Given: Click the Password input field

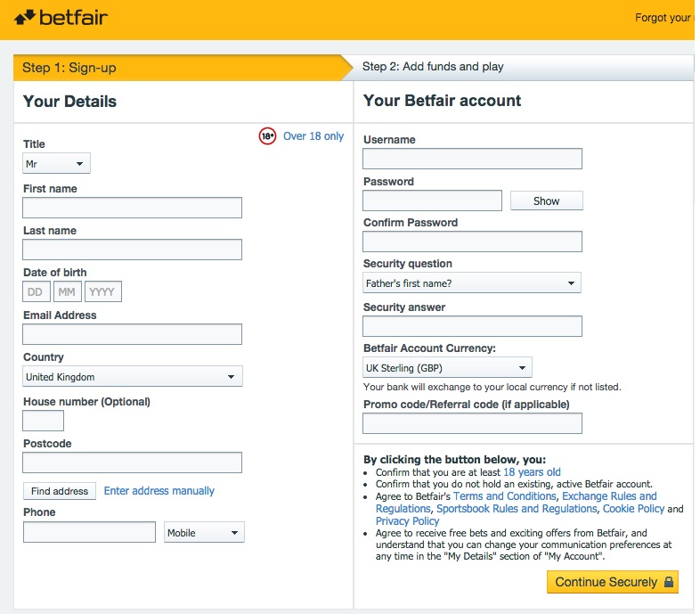Looking at the screenshot, I should tap(432, 201).
